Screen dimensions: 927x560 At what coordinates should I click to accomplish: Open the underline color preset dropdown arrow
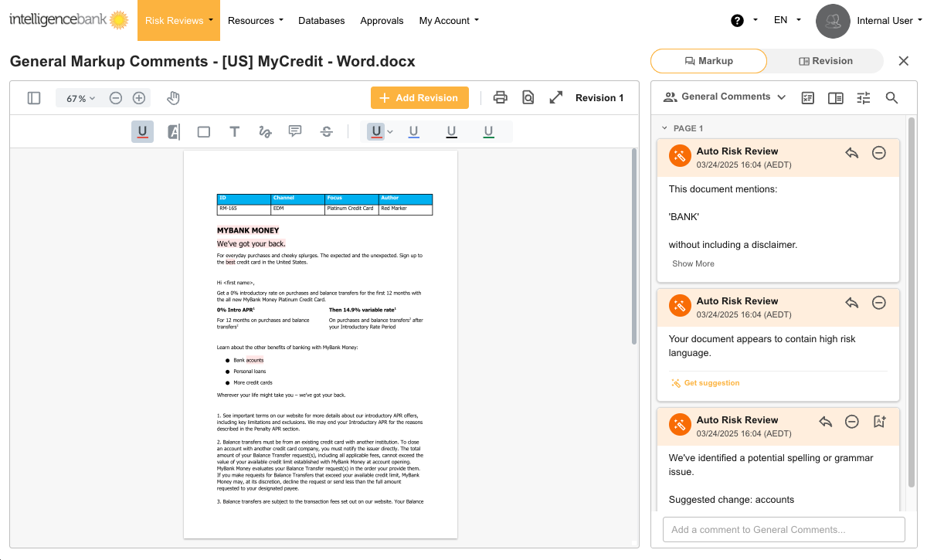coord(390,132)
